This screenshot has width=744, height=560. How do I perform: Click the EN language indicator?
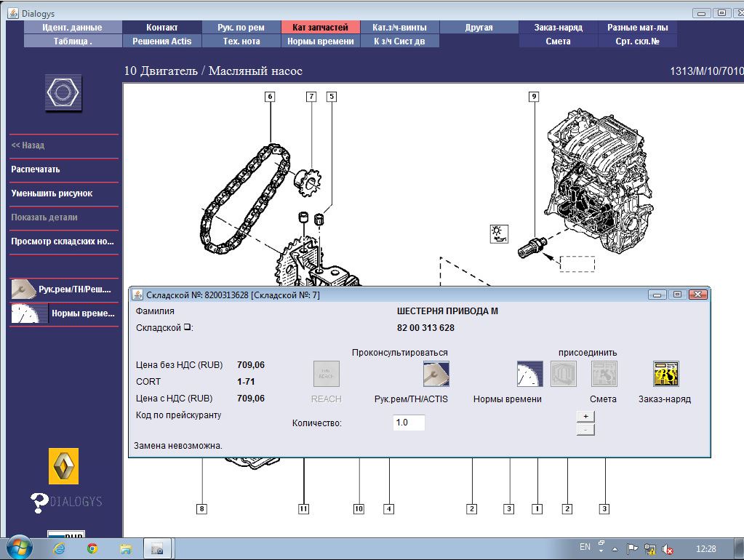tap(585, 547)
